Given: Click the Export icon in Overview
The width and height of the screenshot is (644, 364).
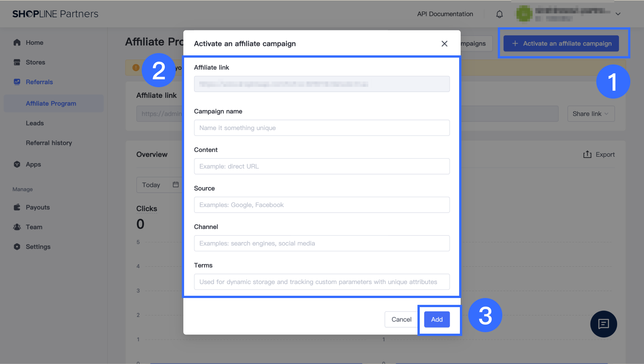Looking at the screenshot, I should point(587,154).
